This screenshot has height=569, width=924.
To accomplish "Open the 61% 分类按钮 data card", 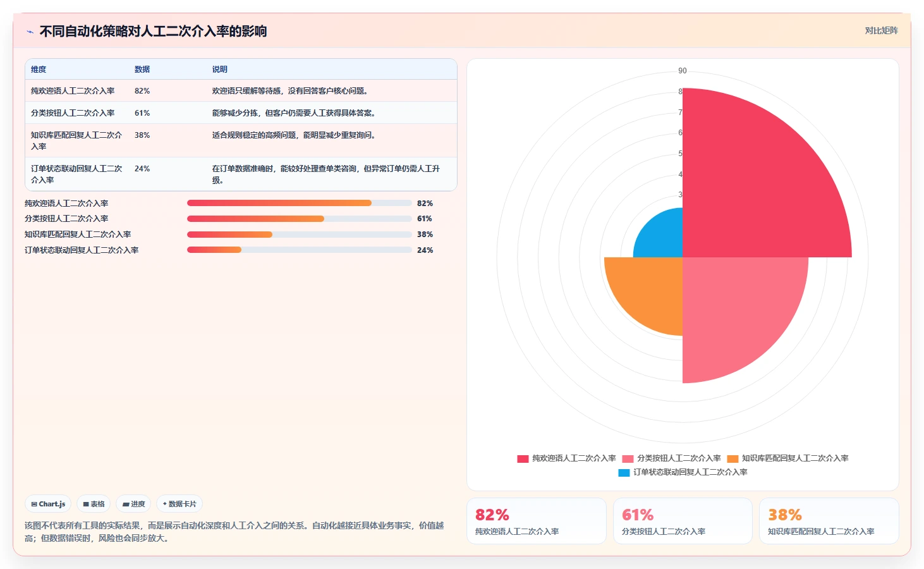I will pos(683,521).
